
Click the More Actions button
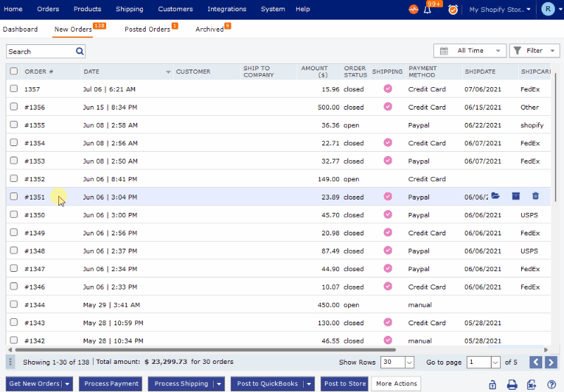coord(396,384)
